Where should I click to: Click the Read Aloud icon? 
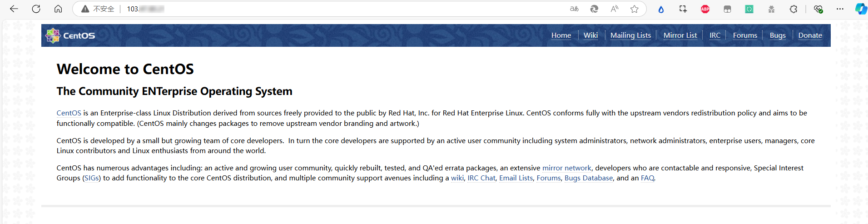(x=615, y=9)
